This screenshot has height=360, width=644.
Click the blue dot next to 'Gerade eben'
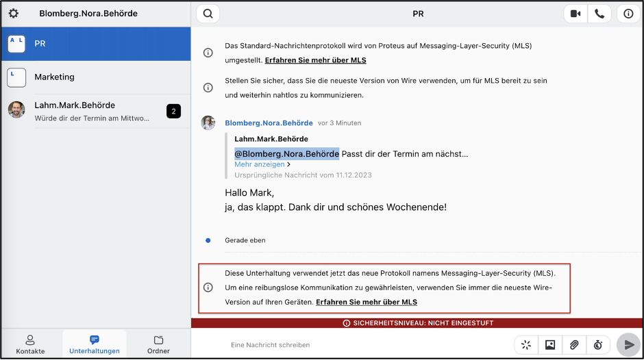pos(208,240)
